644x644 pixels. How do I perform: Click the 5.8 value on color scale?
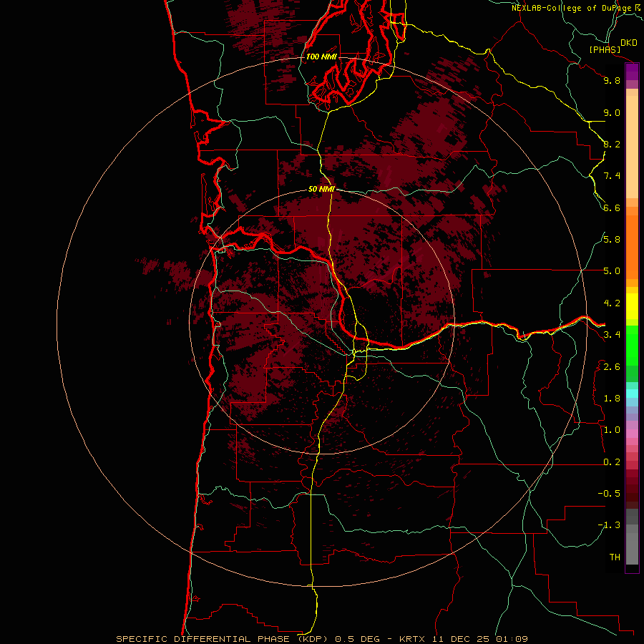612,240
